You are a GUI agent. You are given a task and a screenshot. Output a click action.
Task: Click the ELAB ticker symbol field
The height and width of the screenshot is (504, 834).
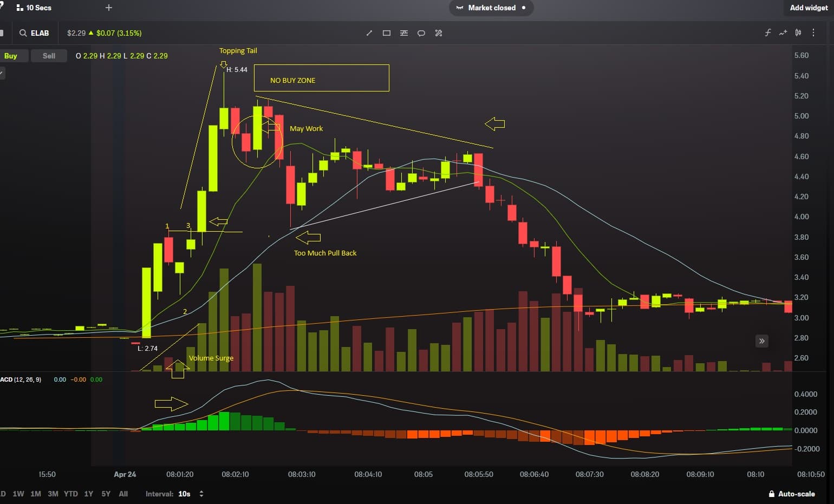click(40, 33)
